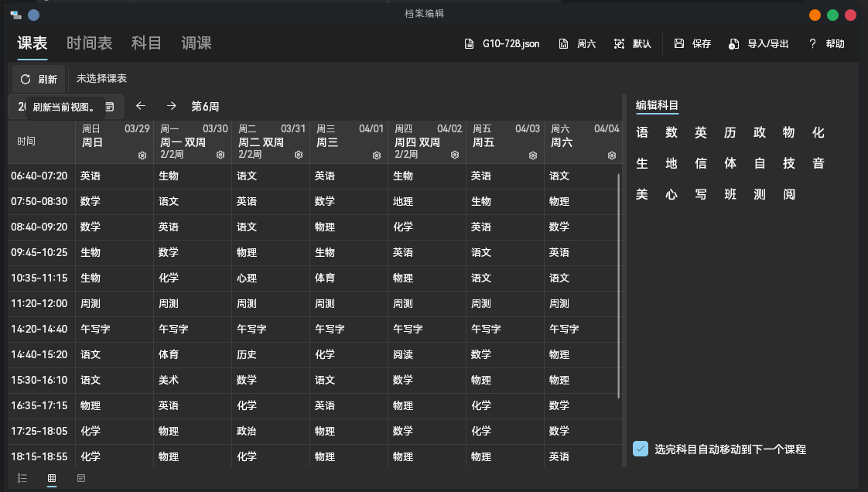Open settings gear for 周日 column
This screenshot has height=492, width=868.
[x=142, y=155]
